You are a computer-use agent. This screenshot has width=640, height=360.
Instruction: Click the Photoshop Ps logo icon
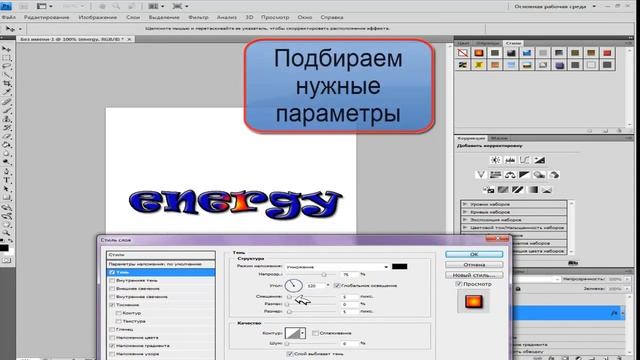pyautogui.click(x=6, y=6)
